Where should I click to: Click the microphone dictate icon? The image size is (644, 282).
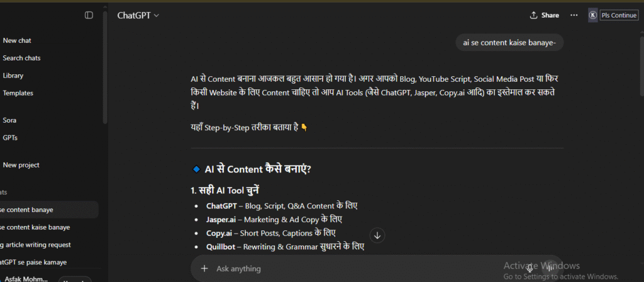tap(530, 268)
